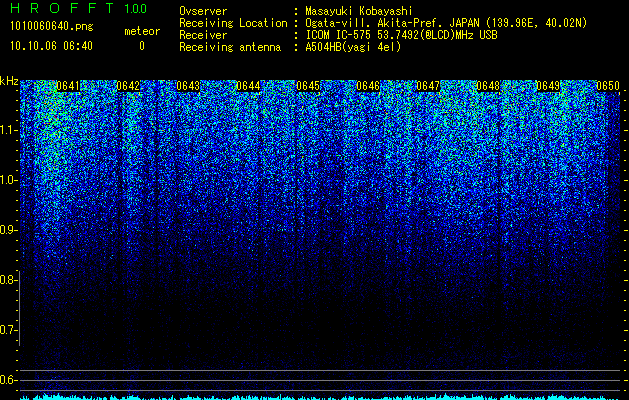Image resolution: width=629 pixels, height=400 pixels.
Task: Select the ICOM IC-575 receiver text
Action: 401,35
